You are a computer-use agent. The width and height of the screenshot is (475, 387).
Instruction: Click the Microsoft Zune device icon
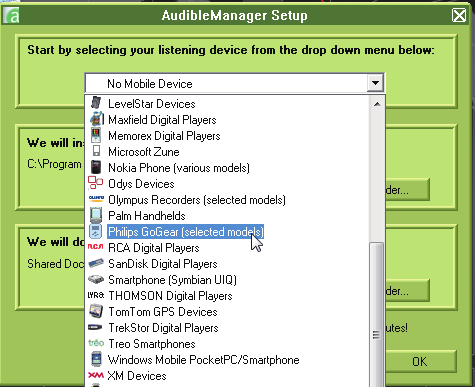click(x=96, y=151)
